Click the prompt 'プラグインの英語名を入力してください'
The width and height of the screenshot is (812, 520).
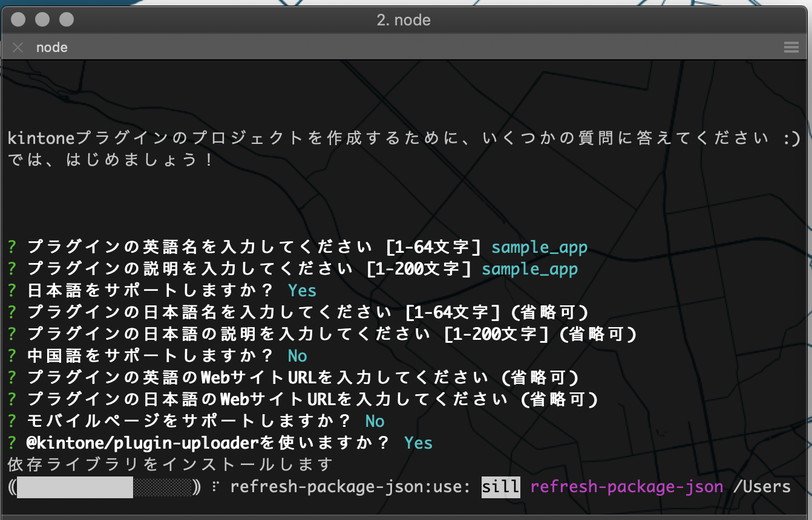[200, 247]
